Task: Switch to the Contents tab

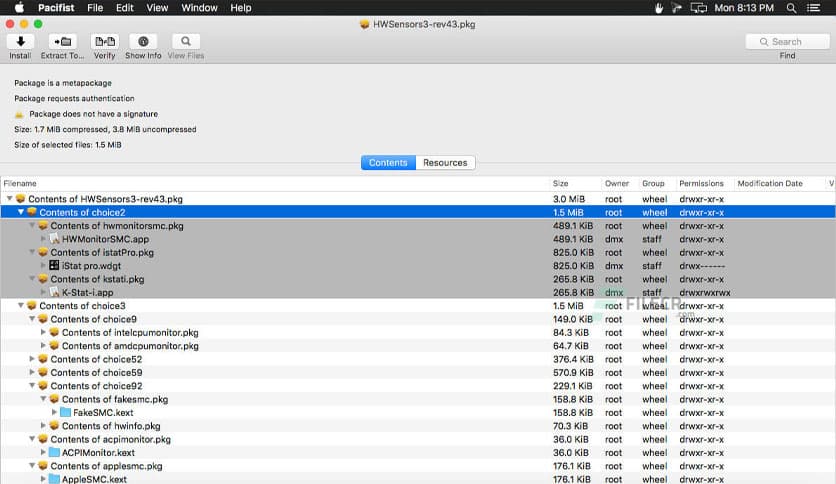Action: pos(388,163)
